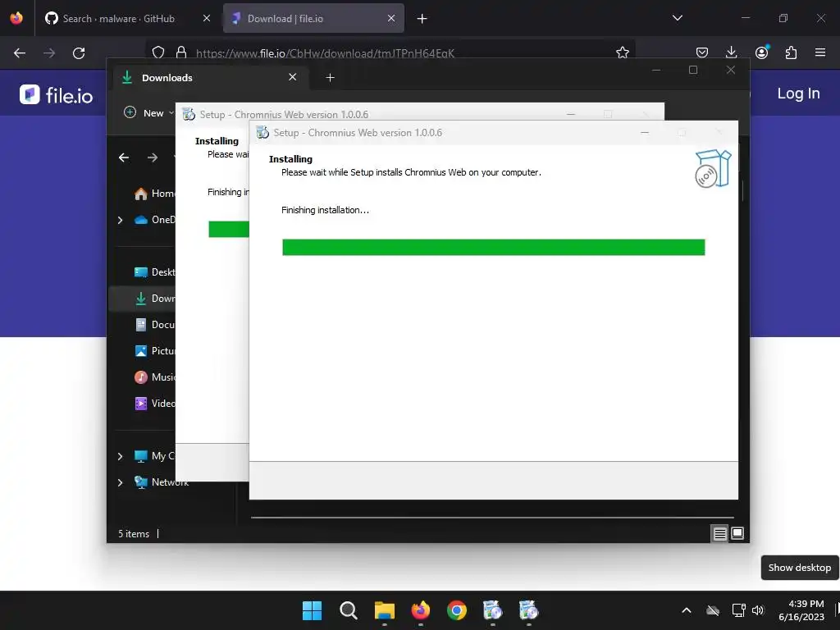Switch to the Download file.io tab
Image resolution: width=840 pixels, height=630 pixels.
coord(313,18)
